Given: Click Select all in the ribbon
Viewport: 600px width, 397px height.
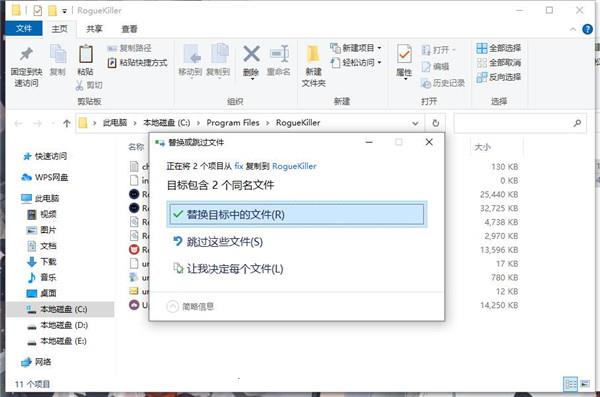Looking at the screenshot, I should tap(499, 48).
